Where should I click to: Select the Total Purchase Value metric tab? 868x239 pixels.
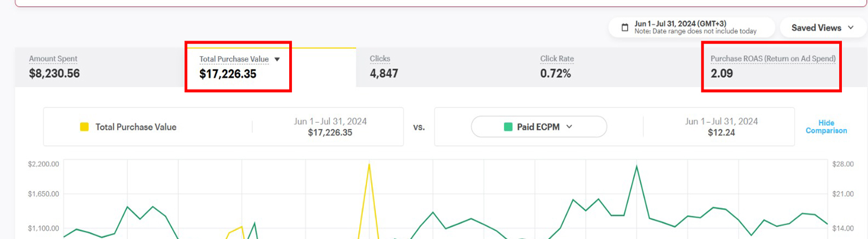click(234, 67)
